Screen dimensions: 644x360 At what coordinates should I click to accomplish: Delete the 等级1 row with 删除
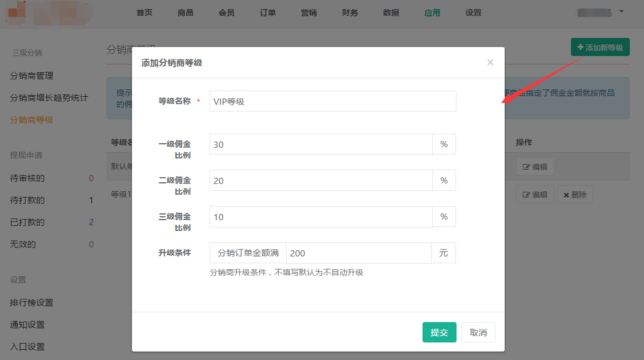point(574,195)
